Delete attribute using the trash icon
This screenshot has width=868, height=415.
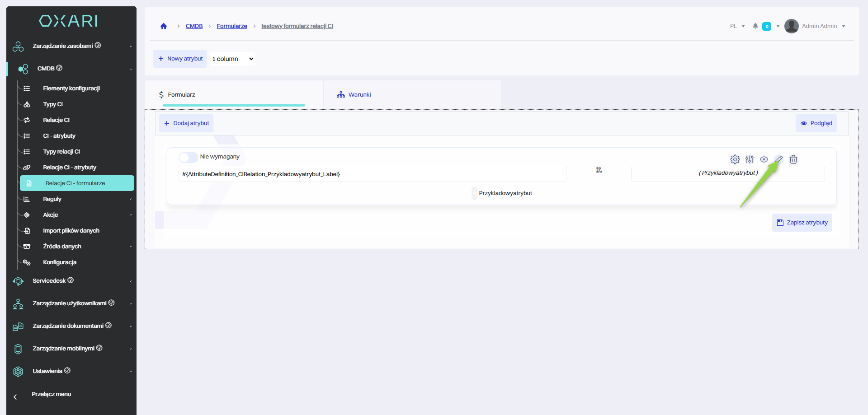pos(793,159)
